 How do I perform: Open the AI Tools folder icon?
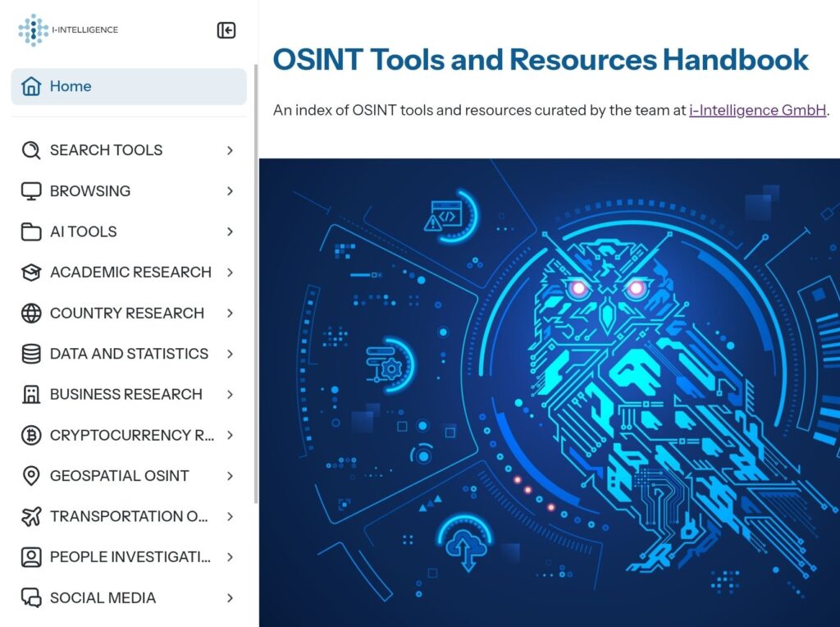[x=30, y=231]
